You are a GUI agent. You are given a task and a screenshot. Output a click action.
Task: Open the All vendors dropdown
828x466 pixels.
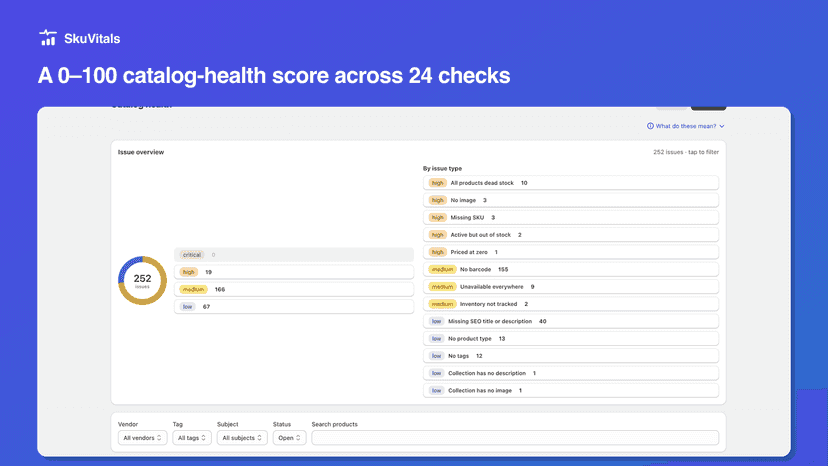point(143,438)
